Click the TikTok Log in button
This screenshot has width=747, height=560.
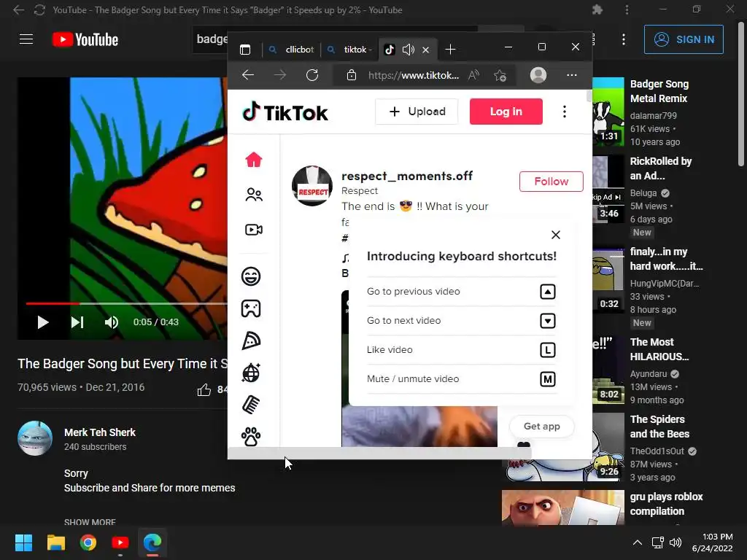pyautogui.click(x=506, y=112)
